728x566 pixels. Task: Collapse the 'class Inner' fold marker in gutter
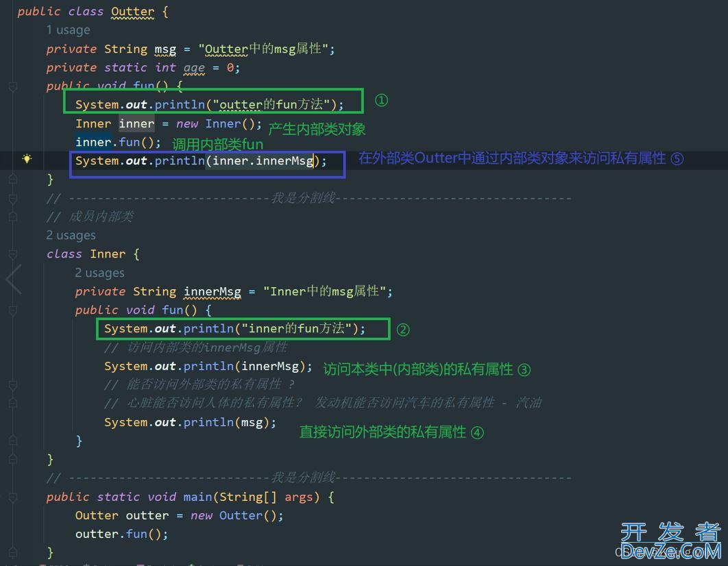(x=13, y=254)
